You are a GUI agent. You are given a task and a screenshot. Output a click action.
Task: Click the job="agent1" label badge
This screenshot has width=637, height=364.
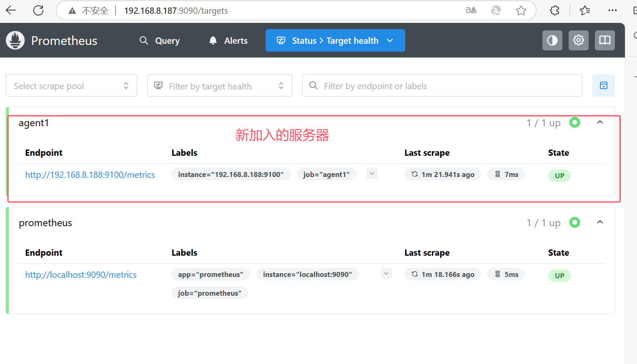point(326,175)
